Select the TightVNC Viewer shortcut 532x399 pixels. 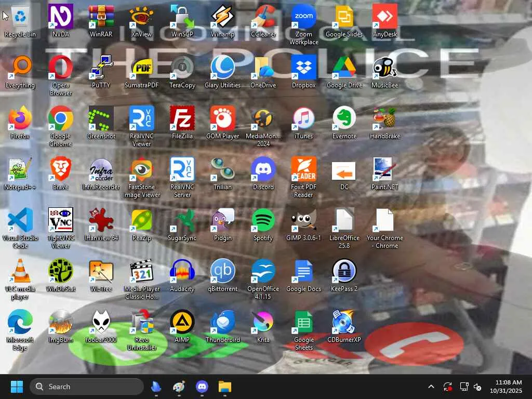click(60, 229)
